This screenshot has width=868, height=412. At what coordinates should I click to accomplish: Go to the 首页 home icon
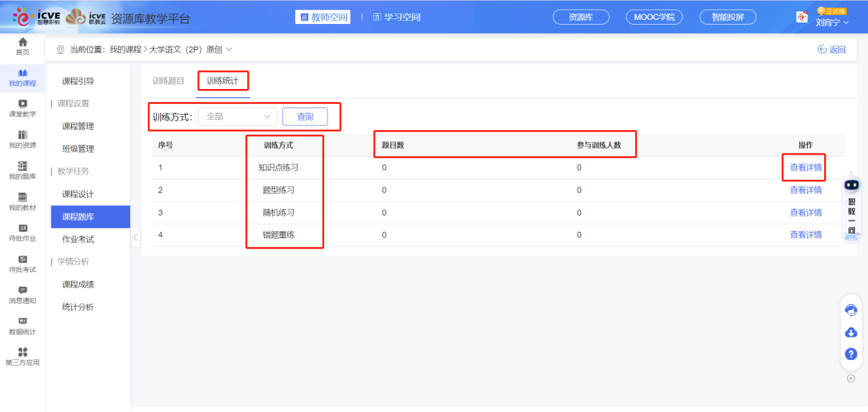click(23, 46)
